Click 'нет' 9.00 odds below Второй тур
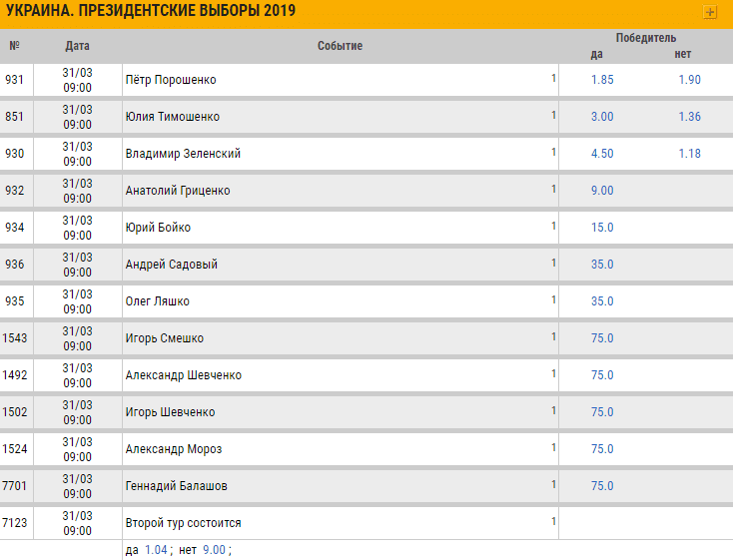733x560 pixels. [x=214, y=550]
